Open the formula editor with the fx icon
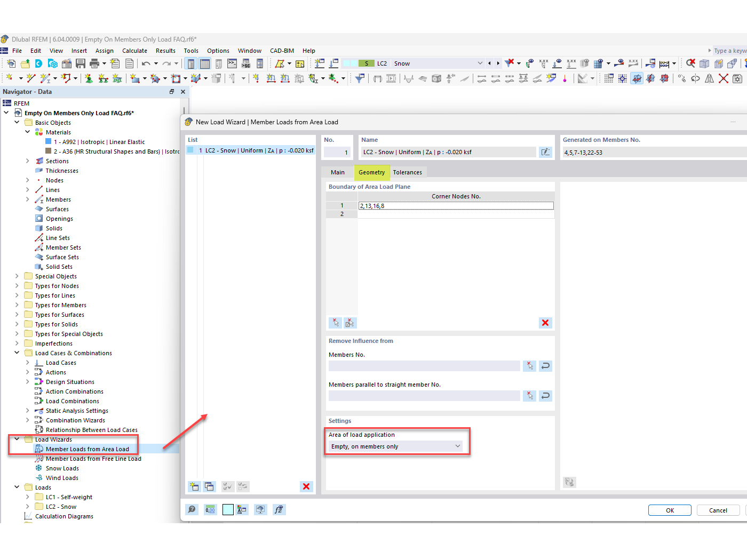 coord(279,509)
